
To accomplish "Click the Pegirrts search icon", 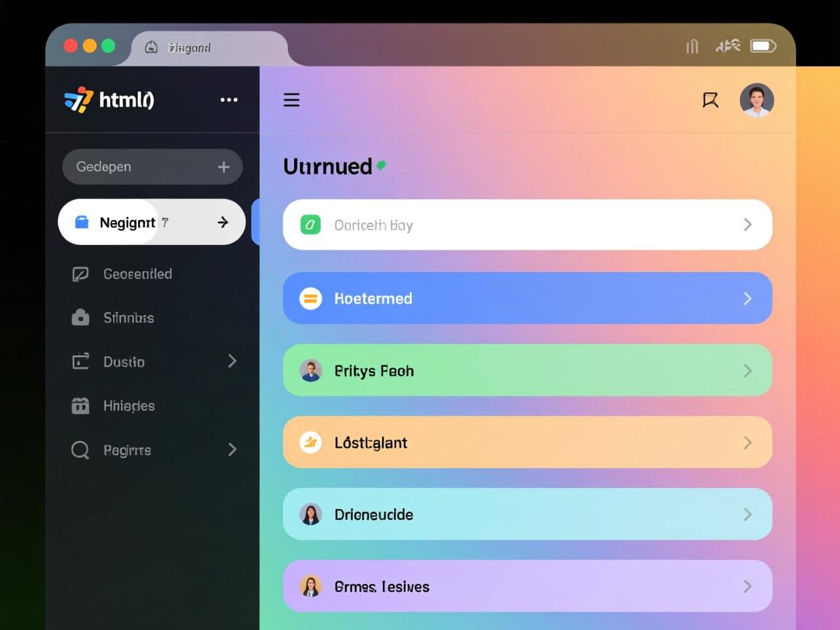I will point(80,451).
